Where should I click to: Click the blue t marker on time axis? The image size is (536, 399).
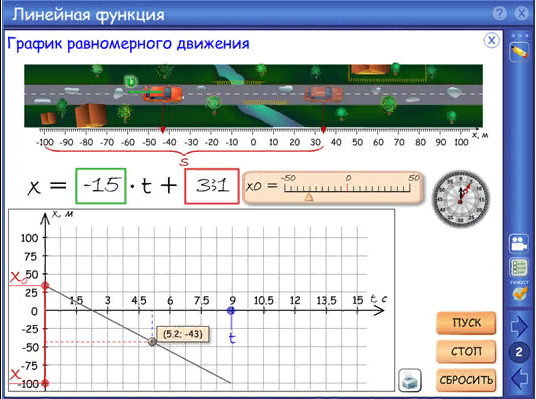231,310
